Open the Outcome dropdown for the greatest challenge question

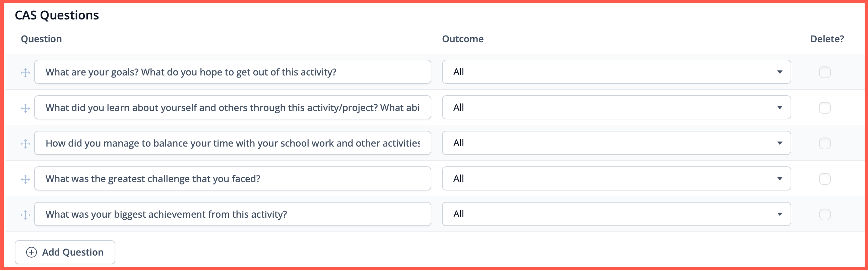[616, 179]
